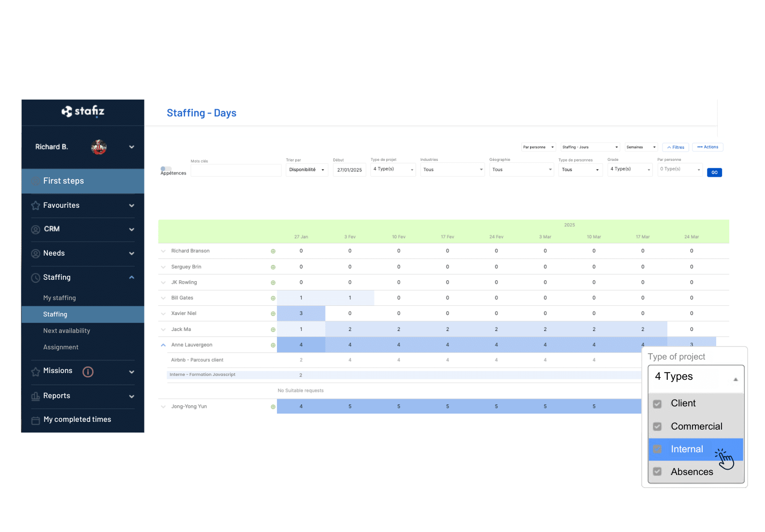Click the Filtres button
This screenshot has width=765, height=532.
pyautogui.click(x=676, y=147)
